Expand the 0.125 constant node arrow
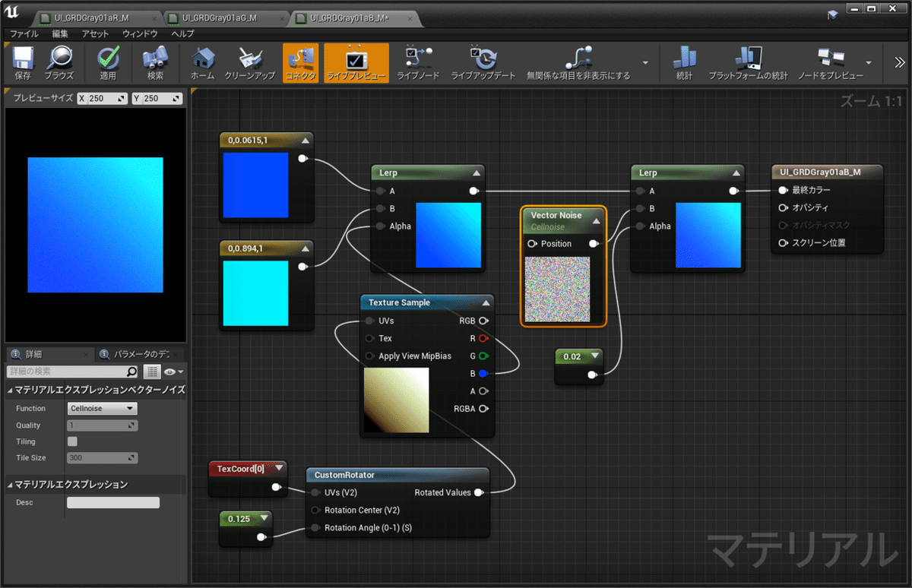 pos(263,518)
